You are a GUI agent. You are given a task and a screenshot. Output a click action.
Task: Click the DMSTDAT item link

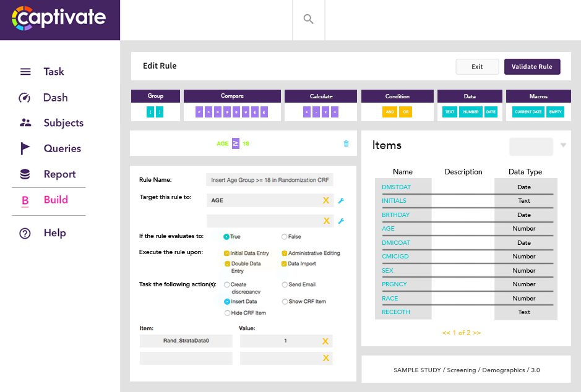[396, 187]
